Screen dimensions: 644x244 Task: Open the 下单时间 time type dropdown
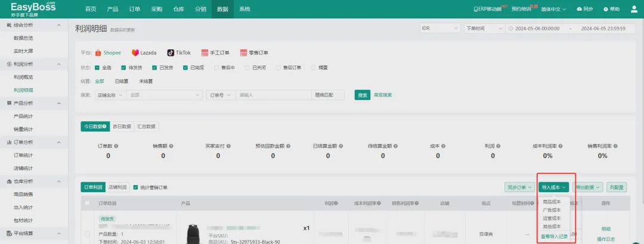coord(484,29)
